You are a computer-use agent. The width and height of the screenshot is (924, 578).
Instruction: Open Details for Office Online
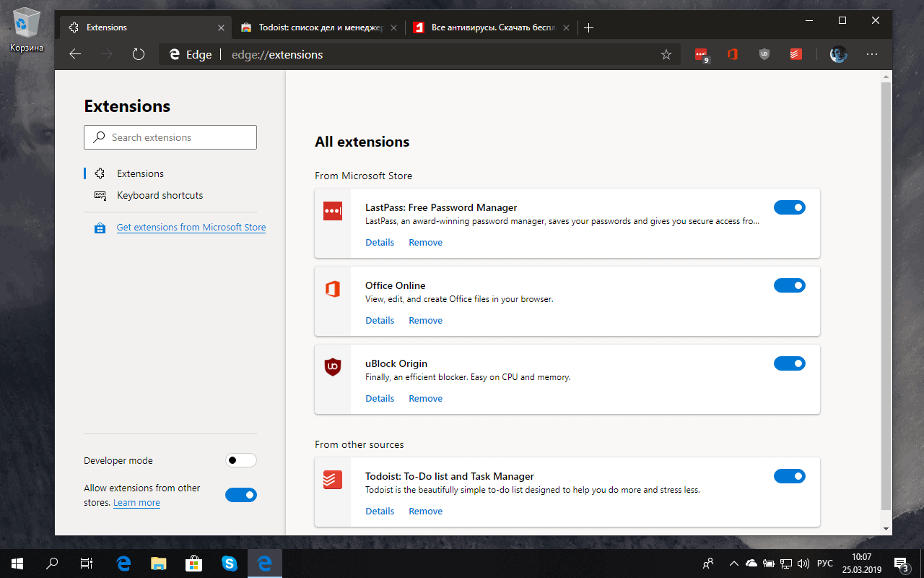(x=380, y=320)
